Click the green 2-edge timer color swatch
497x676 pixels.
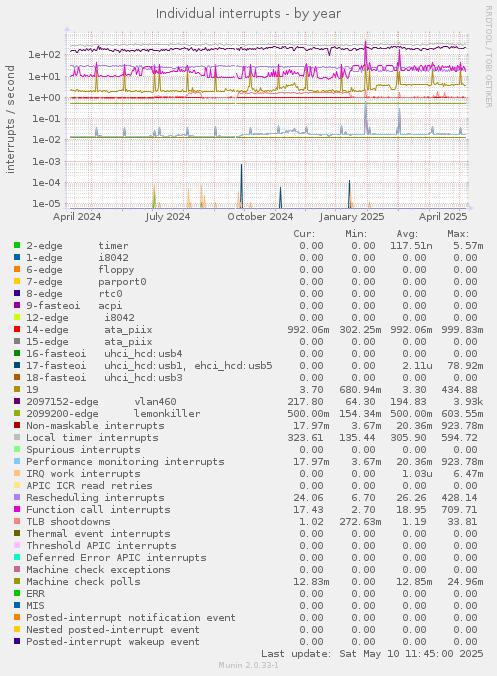(x=17, y=245)
